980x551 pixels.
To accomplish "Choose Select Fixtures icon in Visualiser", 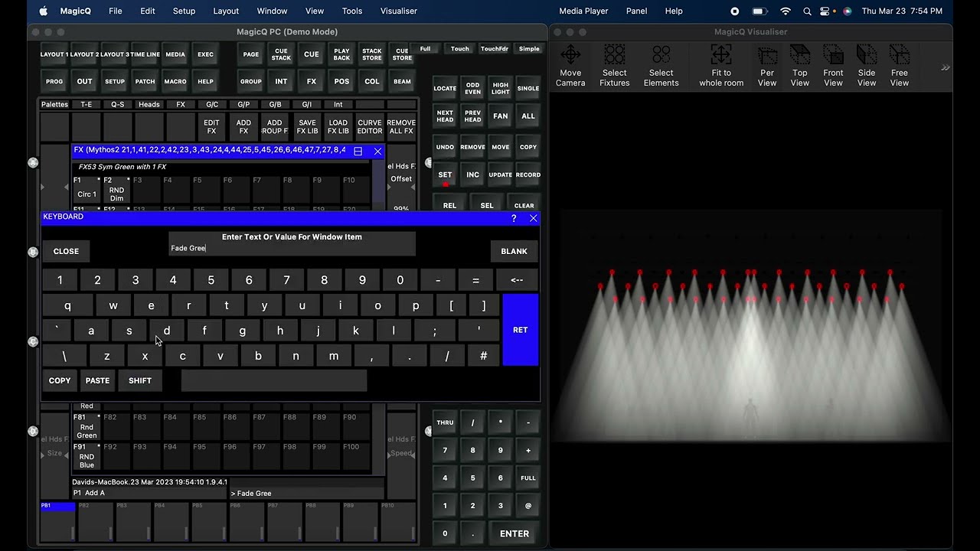I will click(x=614, y=66).
